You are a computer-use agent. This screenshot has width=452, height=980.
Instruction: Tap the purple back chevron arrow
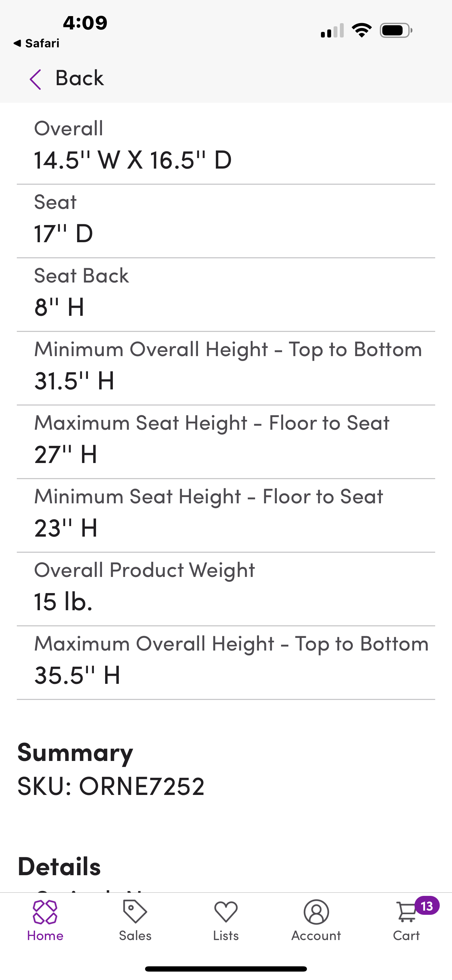35,80
